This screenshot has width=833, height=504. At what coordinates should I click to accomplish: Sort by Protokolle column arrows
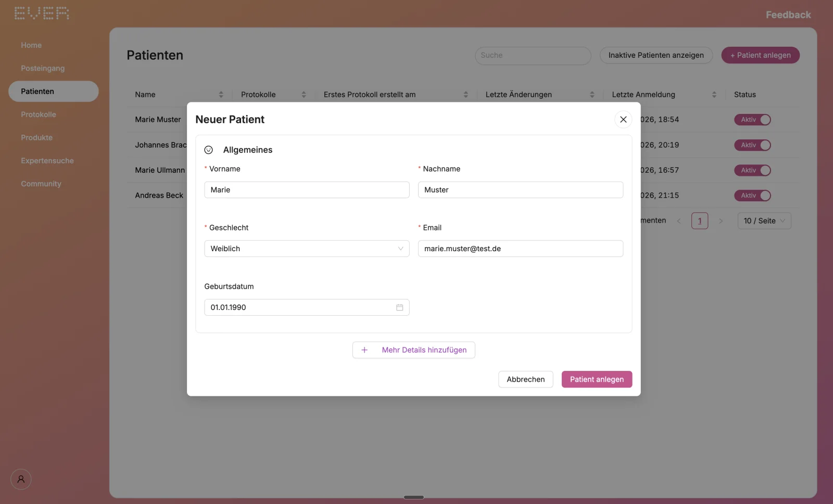[304, 95]
